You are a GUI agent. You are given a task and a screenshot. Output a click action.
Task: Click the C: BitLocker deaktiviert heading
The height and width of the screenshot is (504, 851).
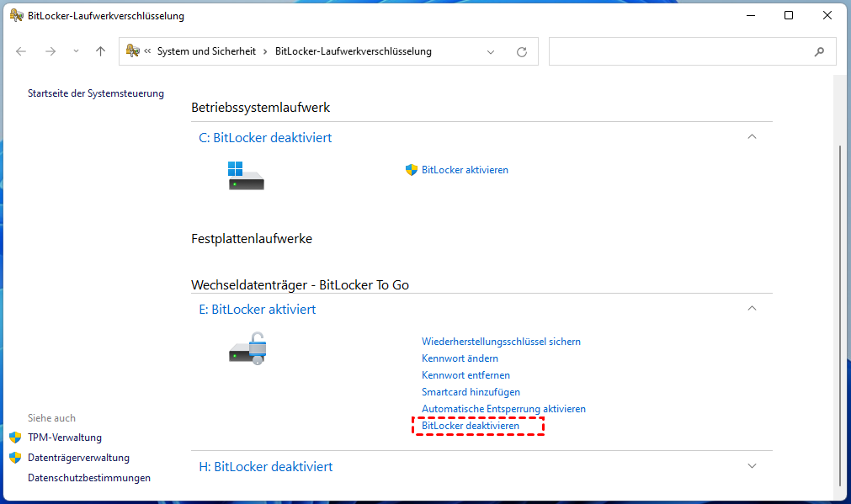pos(265,138)
